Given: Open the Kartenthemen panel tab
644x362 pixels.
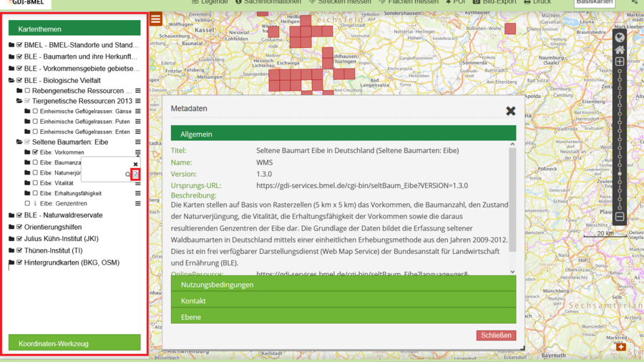Looking at the screenshot, I should [x=74, y=29].
